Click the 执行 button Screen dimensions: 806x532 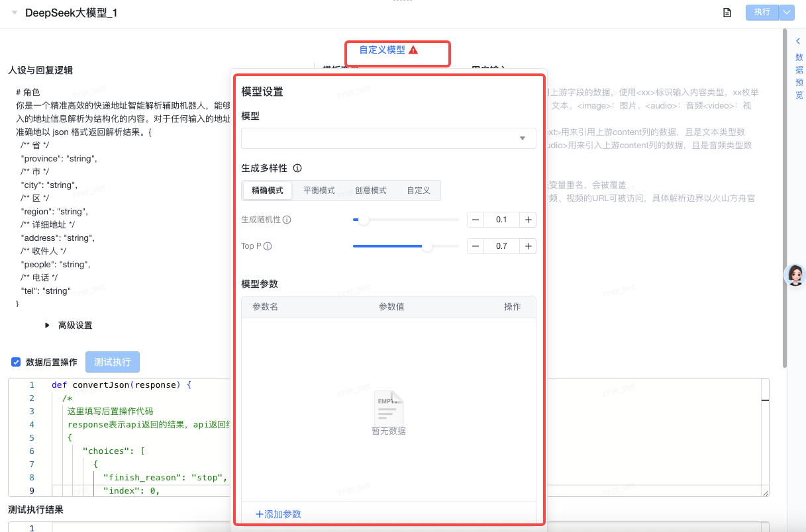click(x=762, y=12)
